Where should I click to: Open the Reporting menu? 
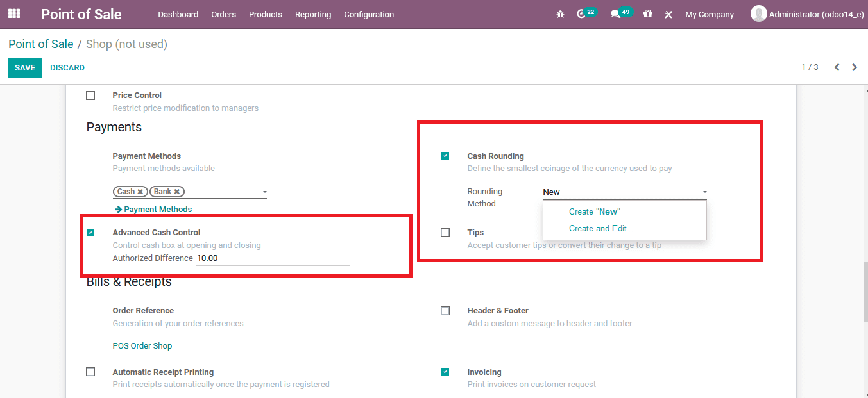[313, 14]
